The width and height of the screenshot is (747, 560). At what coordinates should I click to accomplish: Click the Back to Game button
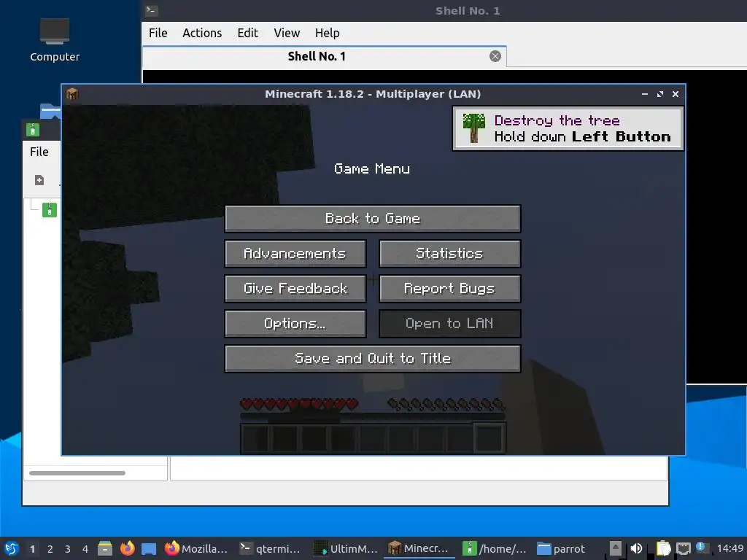[373, 219]
